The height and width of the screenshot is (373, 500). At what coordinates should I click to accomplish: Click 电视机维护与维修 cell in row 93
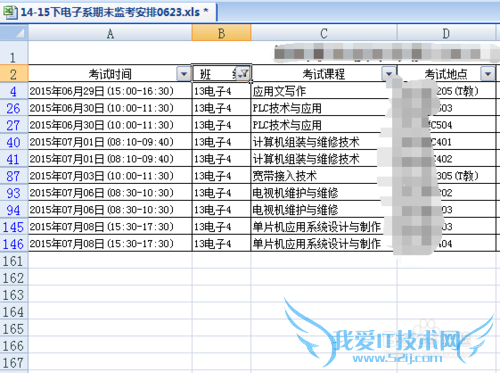point(324,193)
